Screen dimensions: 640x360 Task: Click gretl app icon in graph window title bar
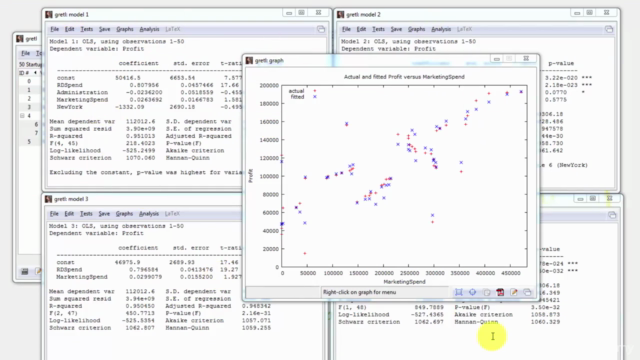249,60
